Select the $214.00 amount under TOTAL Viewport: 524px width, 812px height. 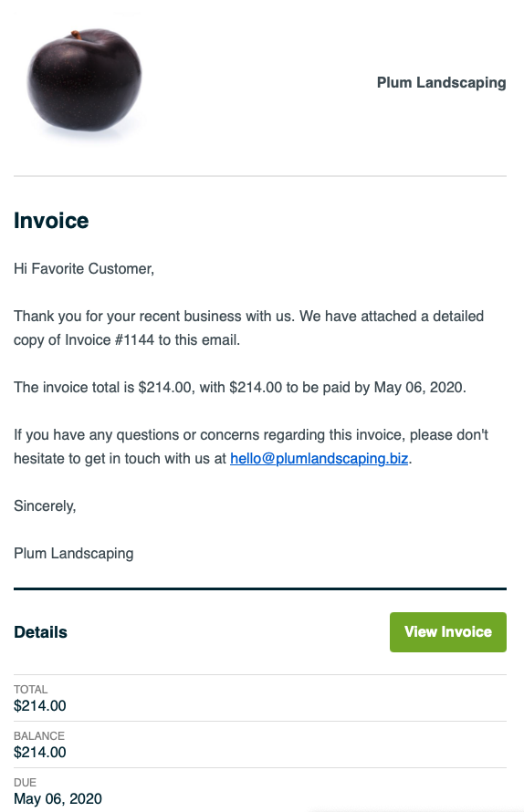[40, 706]
